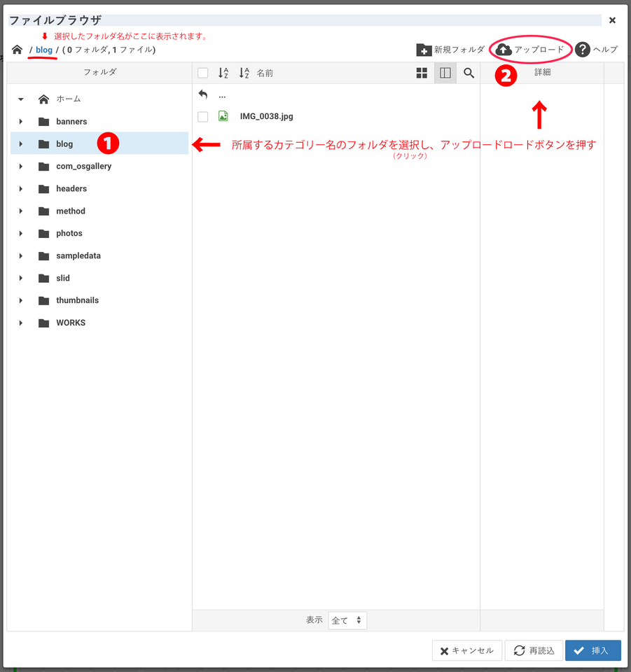Open file search with magnifier icon

click(469, 73)
